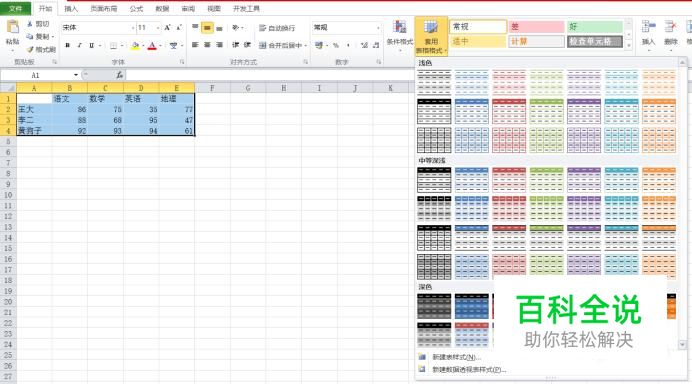Apply the 检查单元格 cell style
Screen dimensions: 692x384
coord(595,41)
